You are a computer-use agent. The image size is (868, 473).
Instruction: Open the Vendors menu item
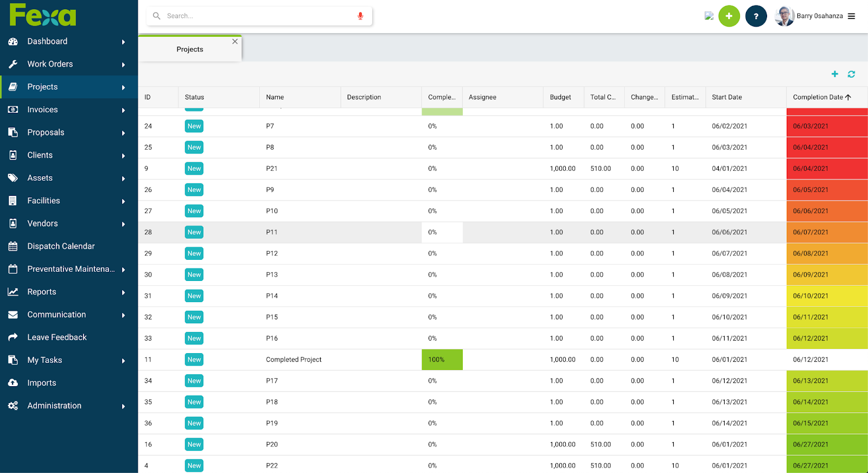click(x=69, y=223)
